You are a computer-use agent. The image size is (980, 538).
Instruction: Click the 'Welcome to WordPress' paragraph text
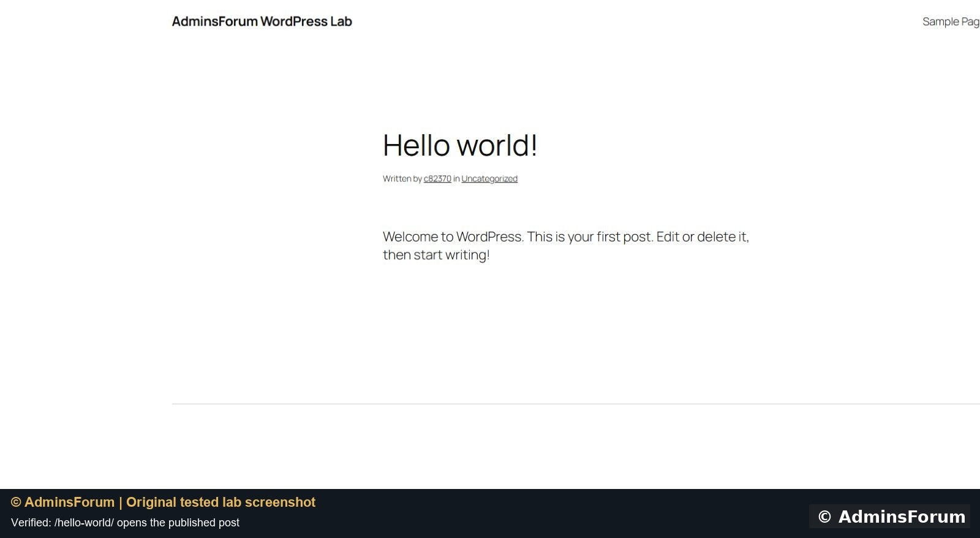click(x=566, y=245)
